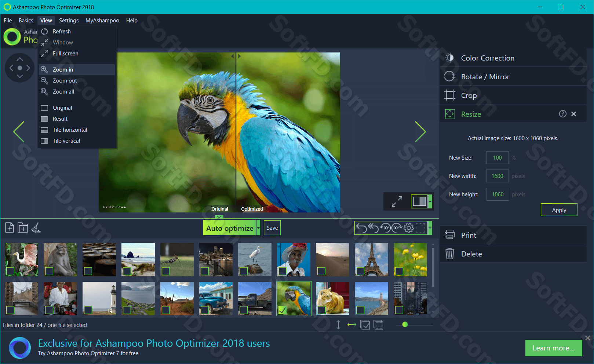Click the split view mode icon
The height and width of the screenshot is (364, 594).
click(x=419, y=201)
